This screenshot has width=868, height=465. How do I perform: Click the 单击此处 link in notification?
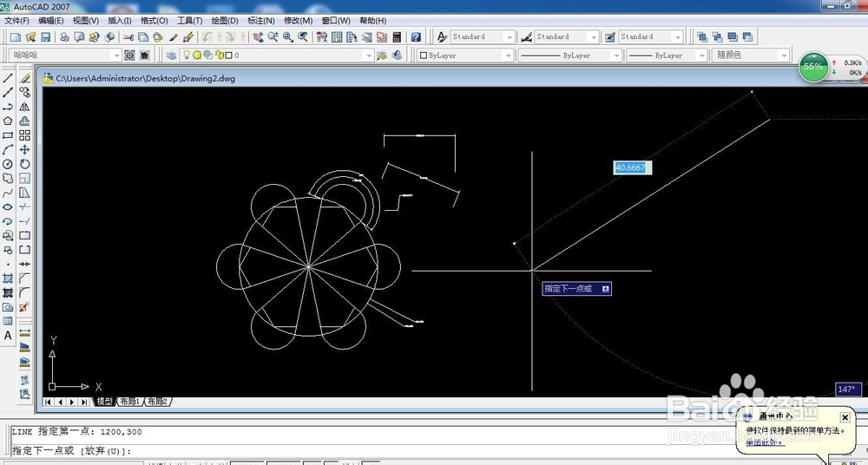click(x=765, y=442)
